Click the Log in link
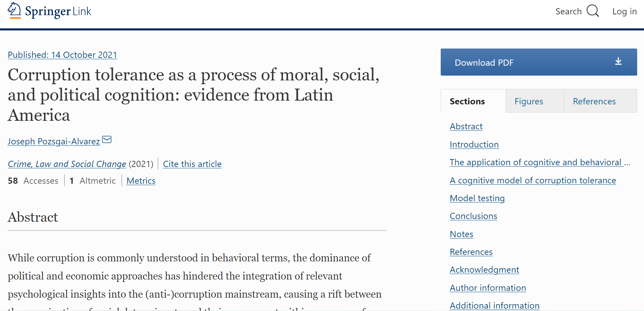 coord(625,11)
